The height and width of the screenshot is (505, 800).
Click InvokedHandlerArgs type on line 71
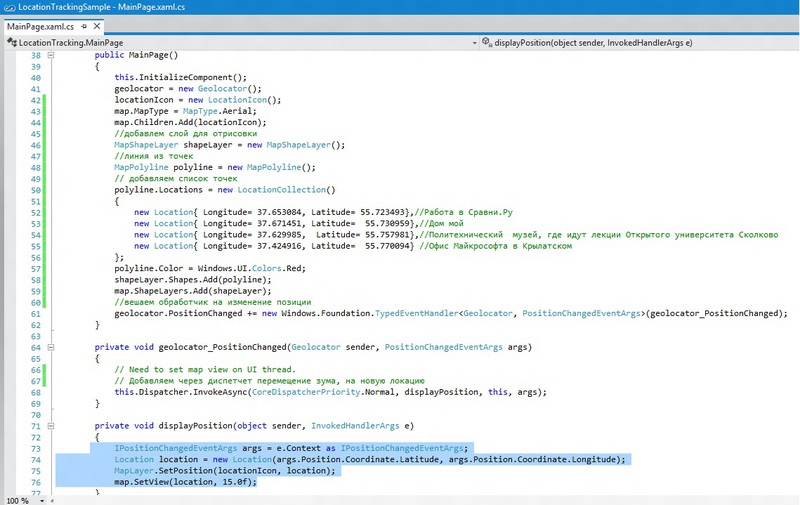pyautogui.click(x=355, y=426)
